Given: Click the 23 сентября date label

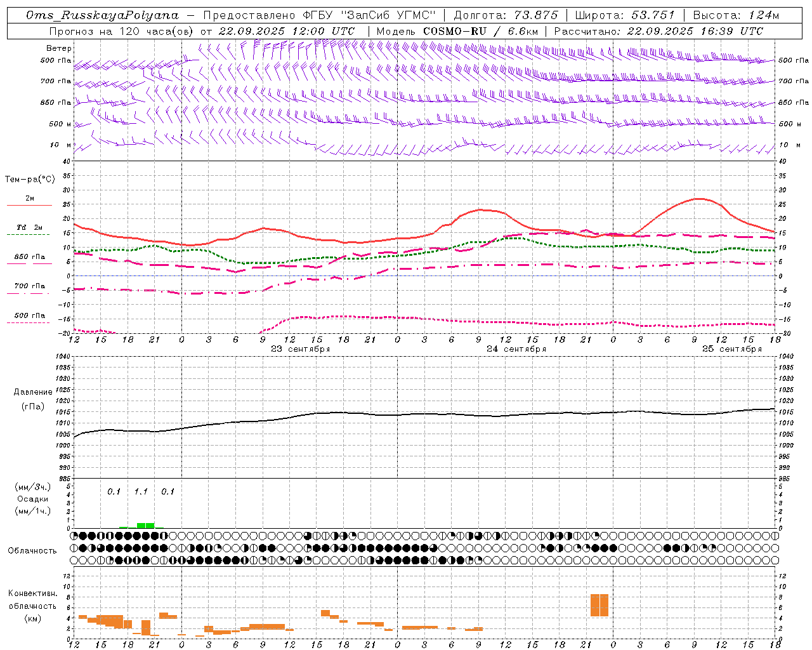Looking at the screenshot, I should coord(301,349).
